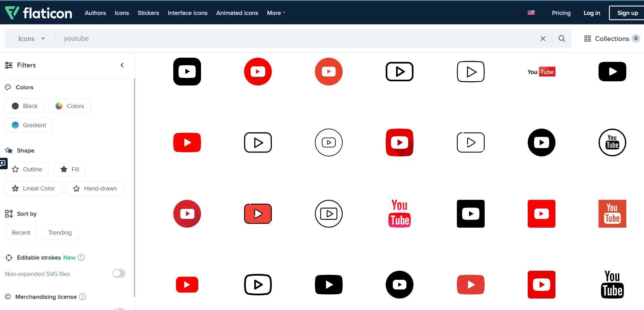This screenshot has width=644, height=310.
Task: Clear the search field with X icon
Action: 543,39
